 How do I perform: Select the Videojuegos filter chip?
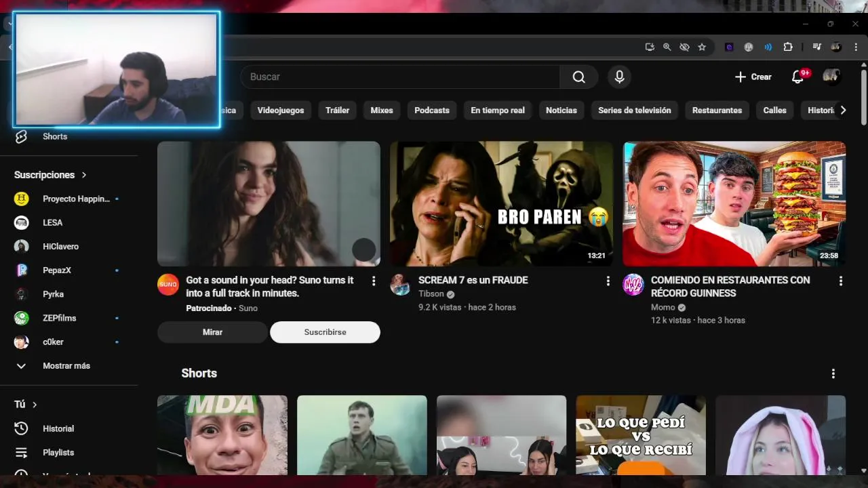tap(281, 110)
